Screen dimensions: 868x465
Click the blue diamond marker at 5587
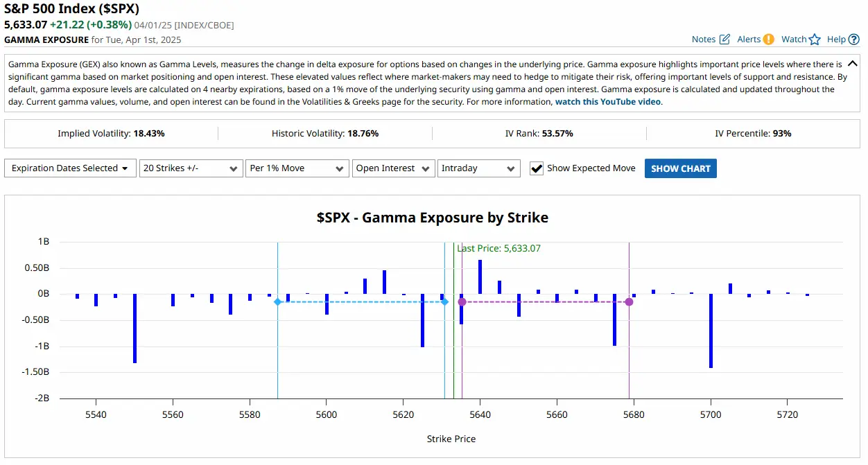tap(277, 302)
